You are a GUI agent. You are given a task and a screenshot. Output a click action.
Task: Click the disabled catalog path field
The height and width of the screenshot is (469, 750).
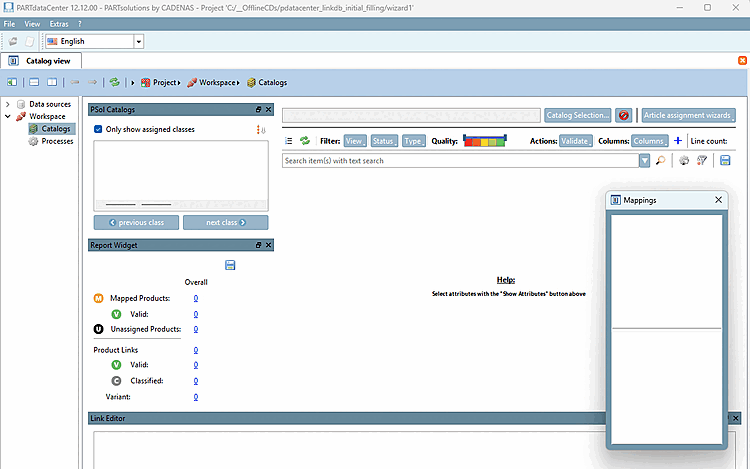click(x=411, y=115)
